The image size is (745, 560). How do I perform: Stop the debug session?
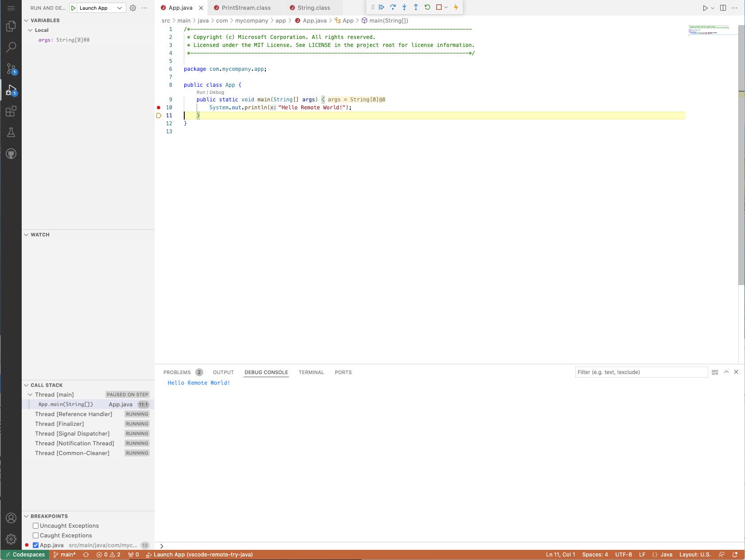coord(438,7)
